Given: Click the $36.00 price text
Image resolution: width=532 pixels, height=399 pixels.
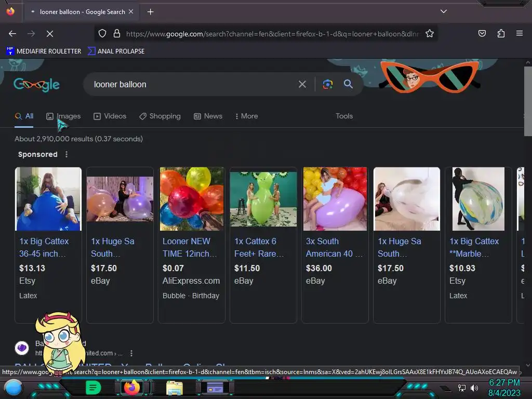Looking at the screenshot, I should 319,269.
